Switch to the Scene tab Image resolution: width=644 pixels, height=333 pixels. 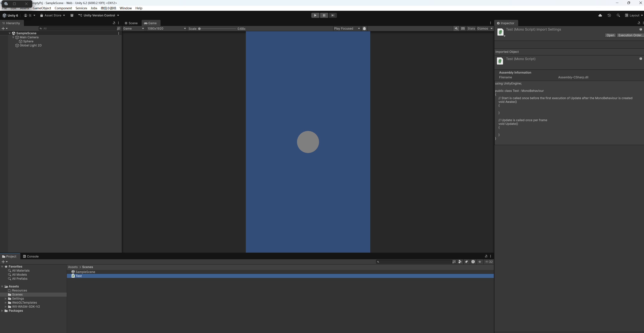pos(131,23)
